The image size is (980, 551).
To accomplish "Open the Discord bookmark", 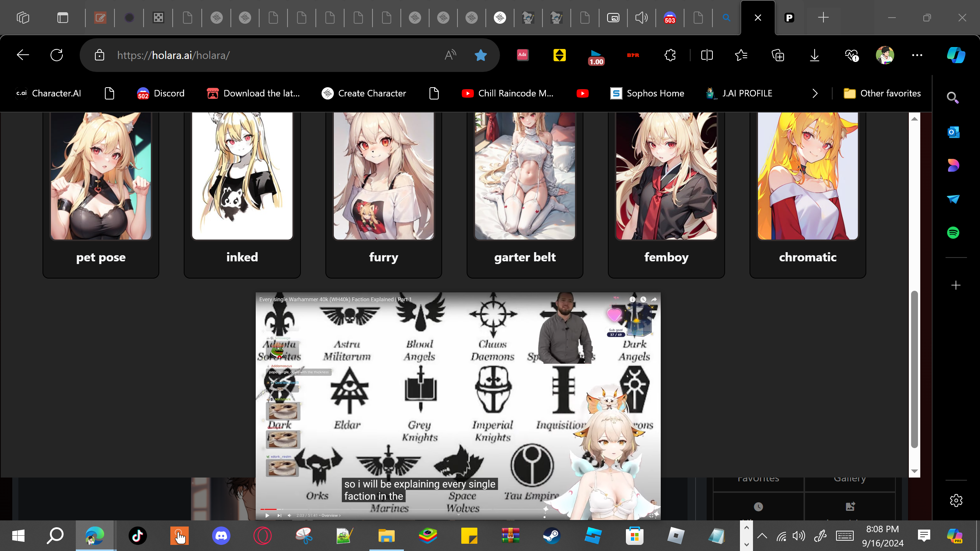I will coord(161,93).
